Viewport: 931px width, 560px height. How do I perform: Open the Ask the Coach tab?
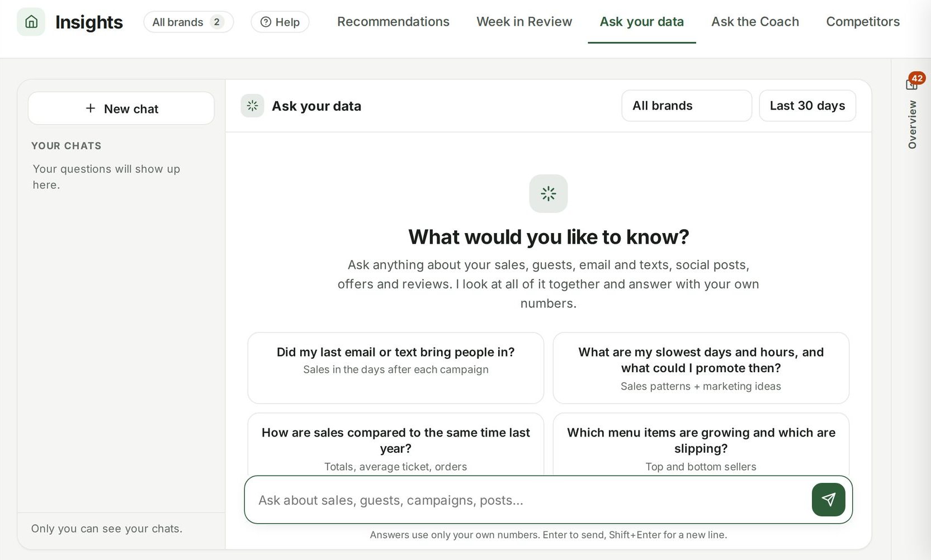(755, 22)
